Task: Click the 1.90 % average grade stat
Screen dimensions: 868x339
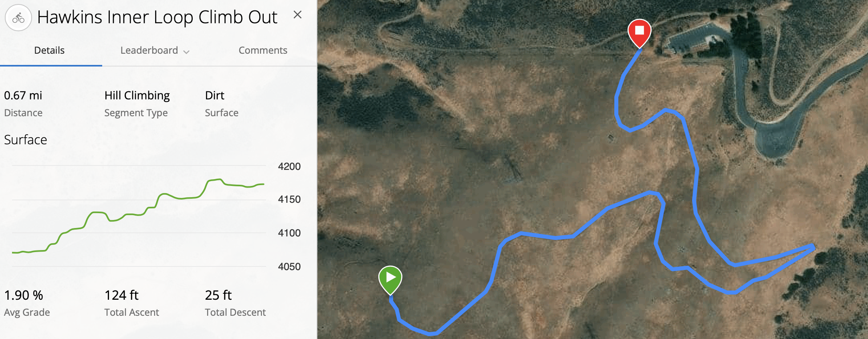Action: tap(24, 295)
